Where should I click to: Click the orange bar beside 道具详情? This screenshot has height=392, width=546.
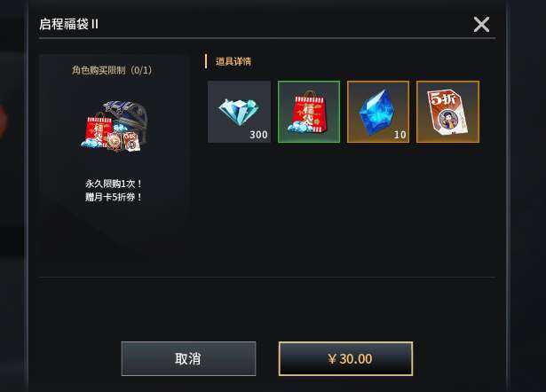(206, 61)
